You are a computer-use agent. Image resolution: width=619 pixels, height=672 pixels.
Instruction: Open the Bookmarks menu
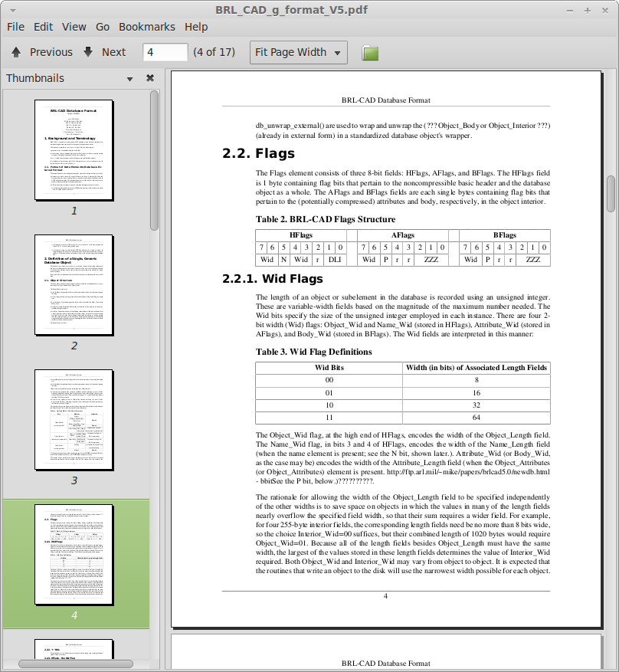click(x=147, y=27)
